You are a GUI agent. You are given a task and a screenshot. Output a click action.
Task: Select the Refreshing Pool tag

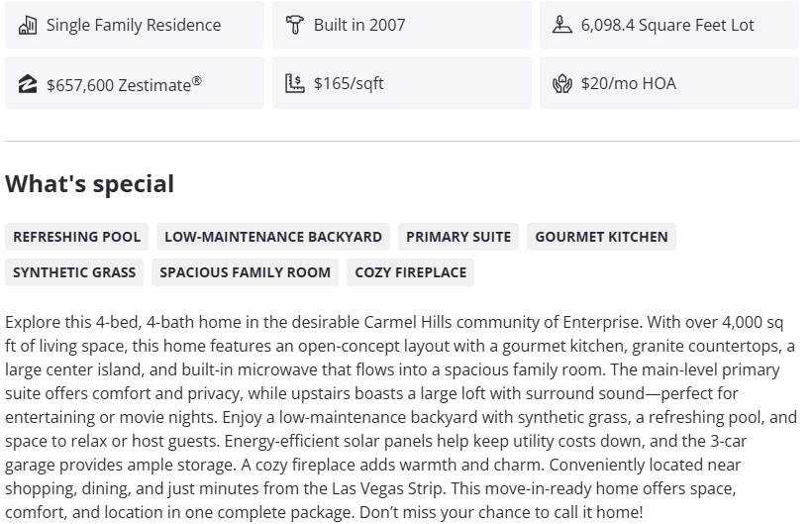coord(76,237)
